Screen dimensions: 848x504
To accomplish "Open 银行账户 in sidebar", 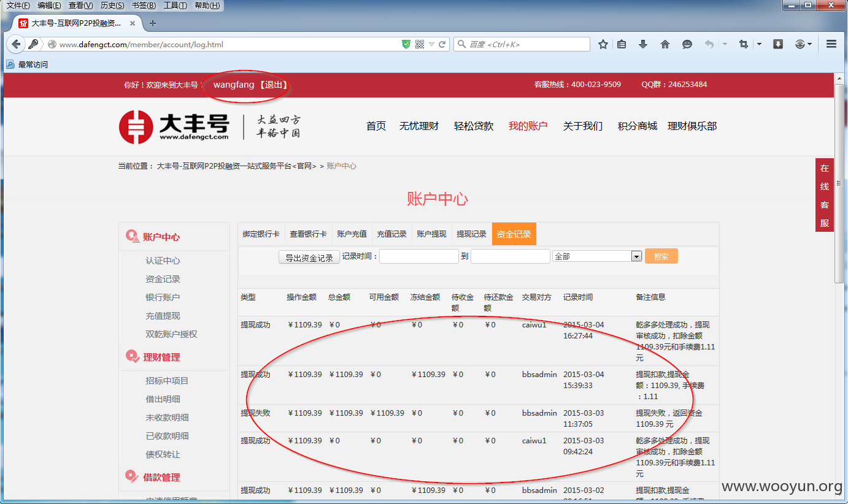I will pos(163,297).
